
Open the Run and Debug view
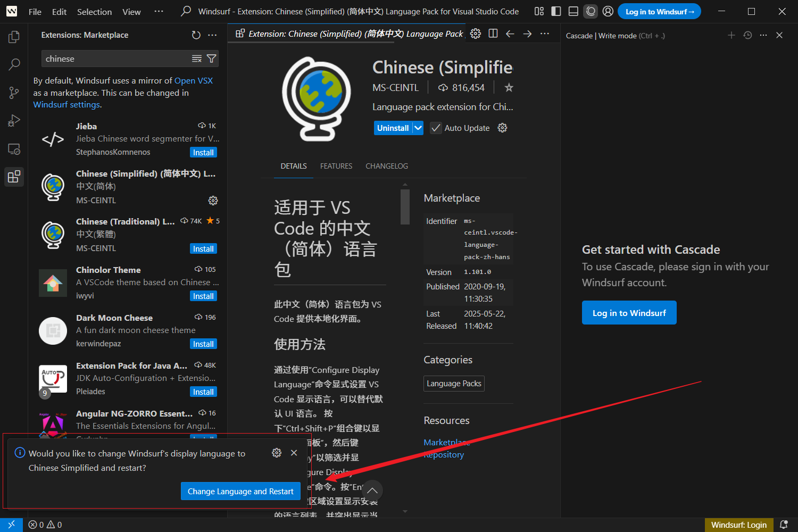[14, 121]
